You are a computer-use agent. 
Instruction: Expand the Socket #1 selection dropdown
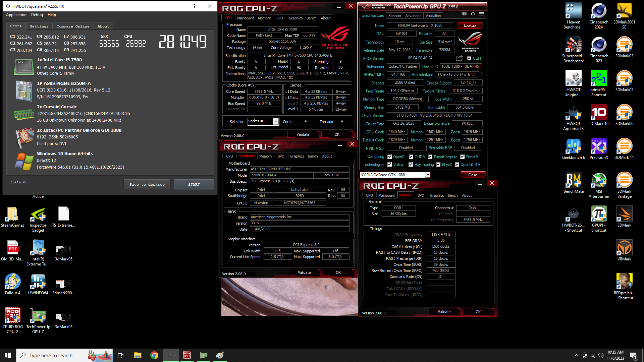(276, 122)
